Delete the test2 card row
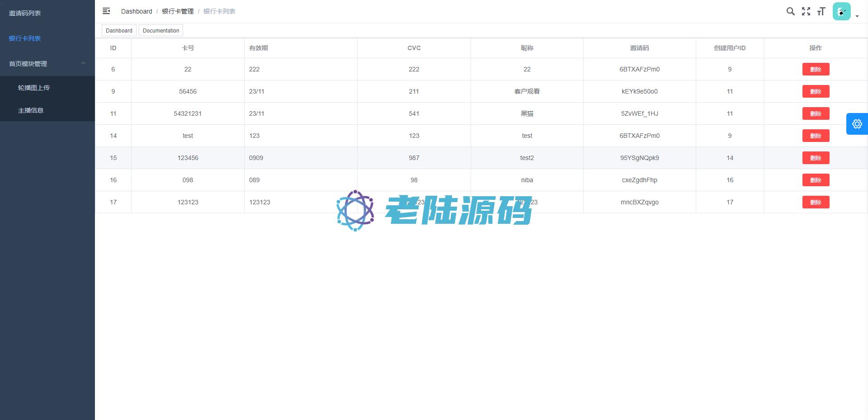Image resolution: width=868 pixels, height=420 pixels. (x=816, y=158)
